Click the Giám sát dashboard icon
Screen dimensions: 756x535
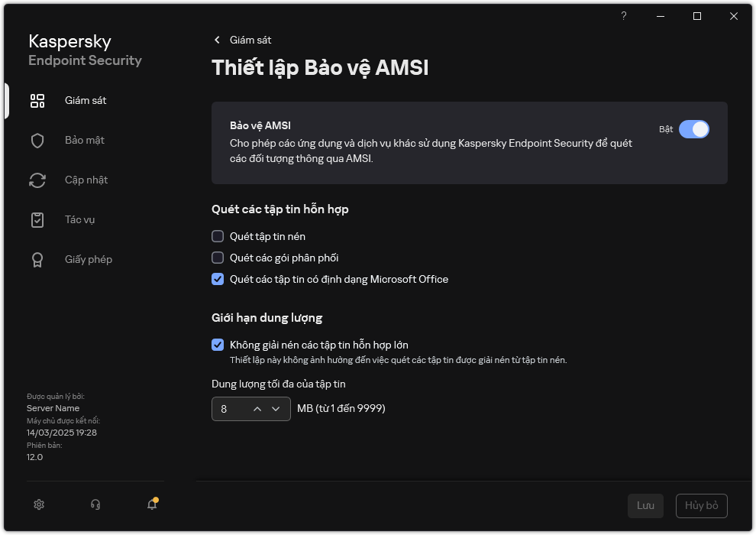[37, 101]
